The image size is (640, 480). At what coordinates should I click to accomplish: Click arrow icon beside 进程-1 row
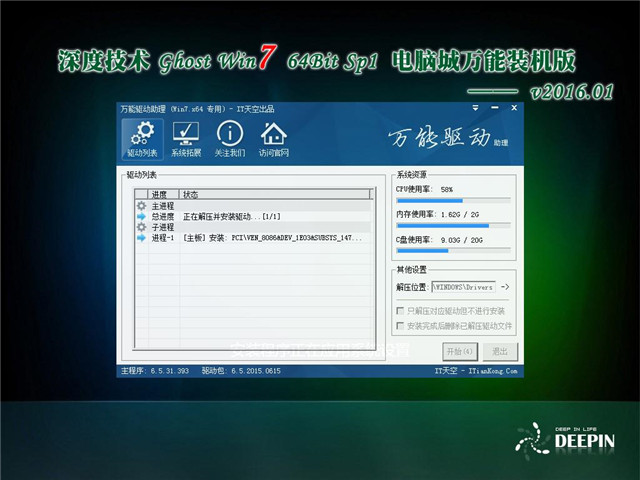pos(141,238)
